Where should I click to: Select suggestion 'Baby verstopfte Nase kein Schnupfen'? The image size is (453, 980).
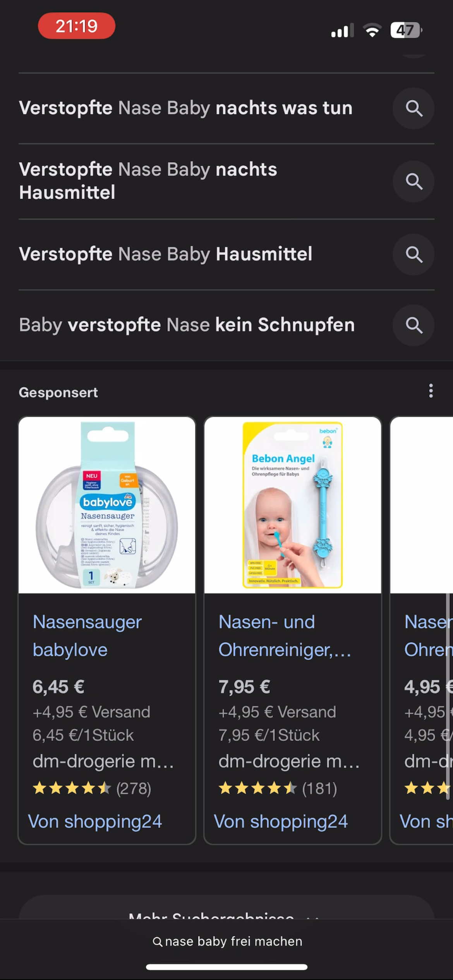tap(187, 325)
